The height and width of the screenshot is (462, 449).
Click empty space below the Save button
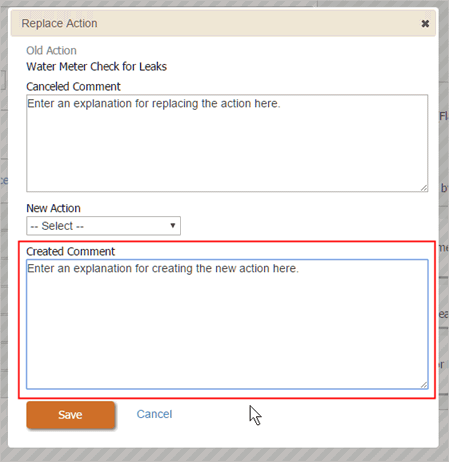pos(71,438)
